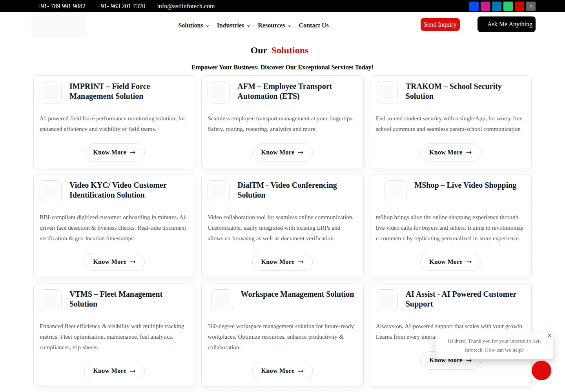Know More about MShop Live Video Shopping

tap(450, 262)
